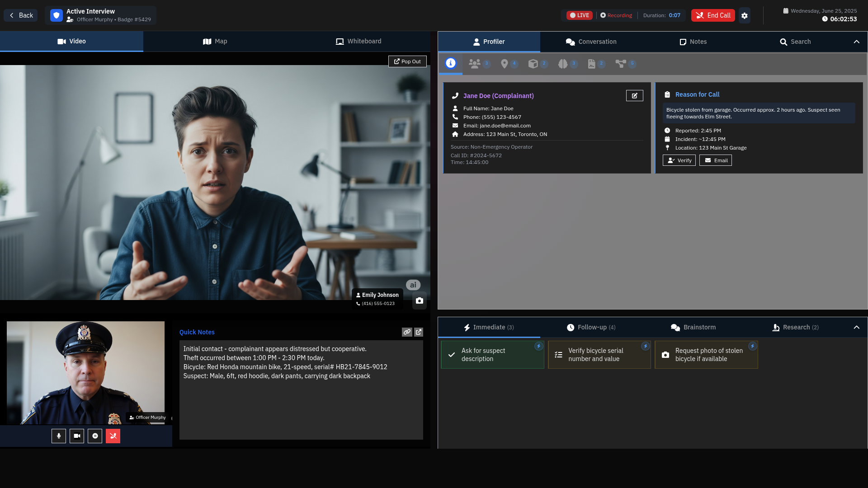Open the evidence cube section in Profiler
Screen dimensions: 868x488
534,64
